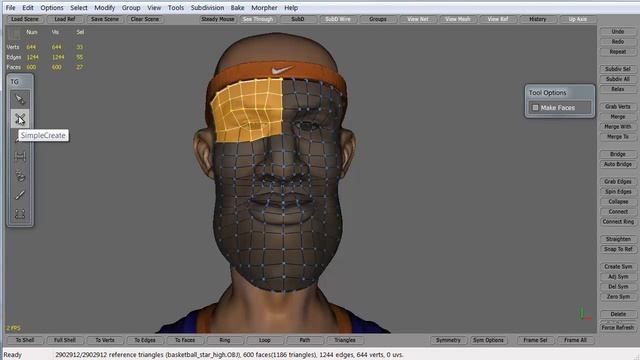Select the brush tool icon in the TG palette
Viewport: 640px width, 360px height.
point(20,176)
